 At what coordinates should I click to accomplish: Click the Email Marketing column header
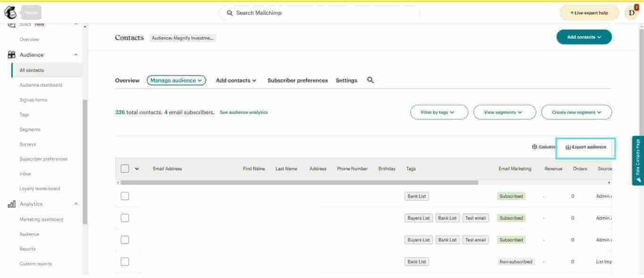(515, 168)
